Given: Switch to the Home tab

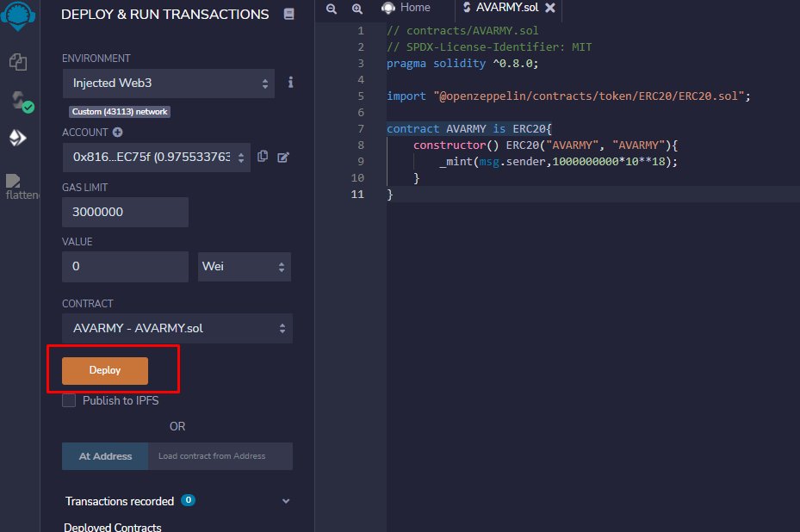Looking at the screenshot, I should pos(406,8).
